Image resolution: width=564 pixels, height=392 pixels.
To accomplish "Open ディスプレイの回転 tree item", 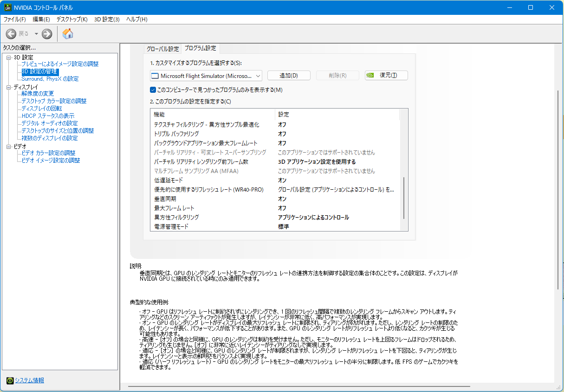I will click(42, 109).
